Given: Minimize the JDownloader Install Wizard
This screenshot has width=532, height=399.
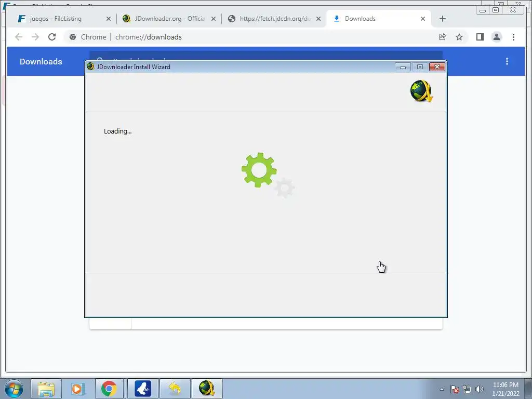Looking at the screenshot, I should [403, 67].
